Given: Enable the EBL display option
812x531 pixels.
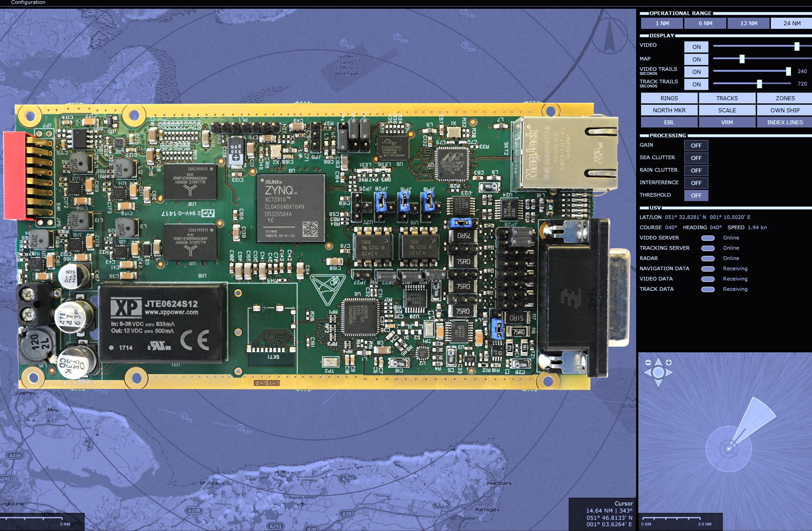Looking at the screenshot, I should point(669,122).
